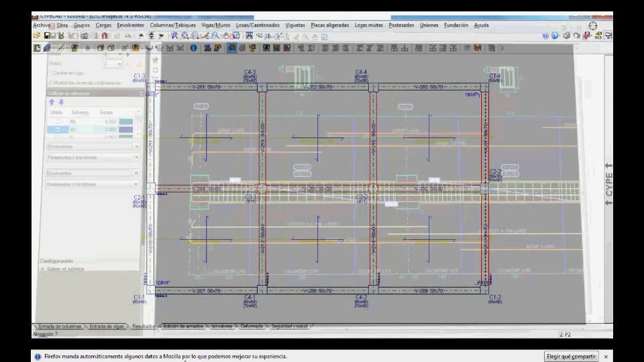Click the My effort color swatch

tap(125, 121)
